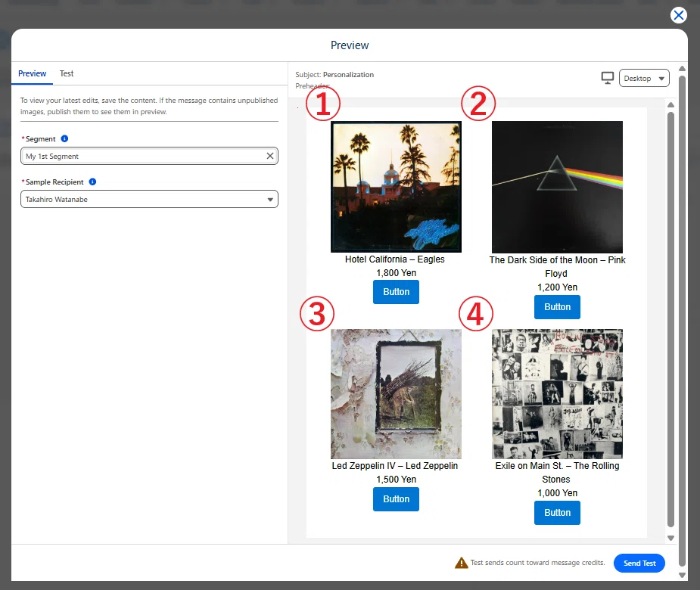Click the inner preview scrollbar thumb
The width and height of the screenshot is (700, 590).
click(670, 319)
